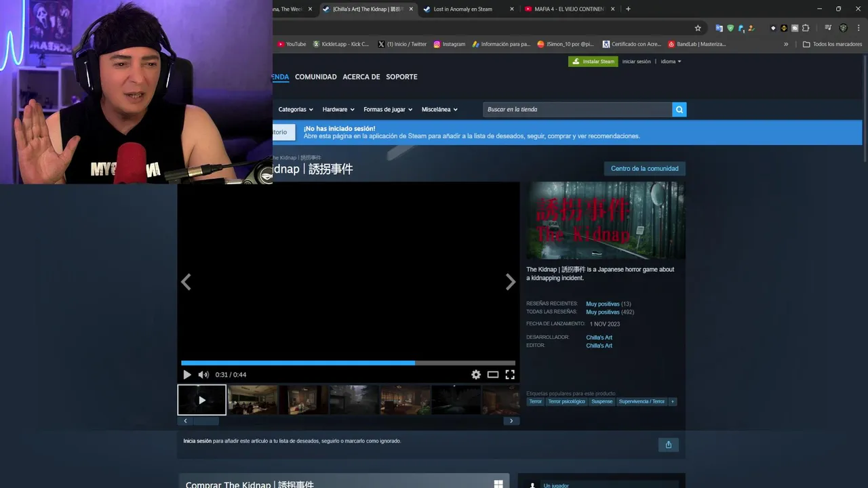Open trailer settings gear
The height and width of the screenshot is (488, 868).
pos(476,375)
